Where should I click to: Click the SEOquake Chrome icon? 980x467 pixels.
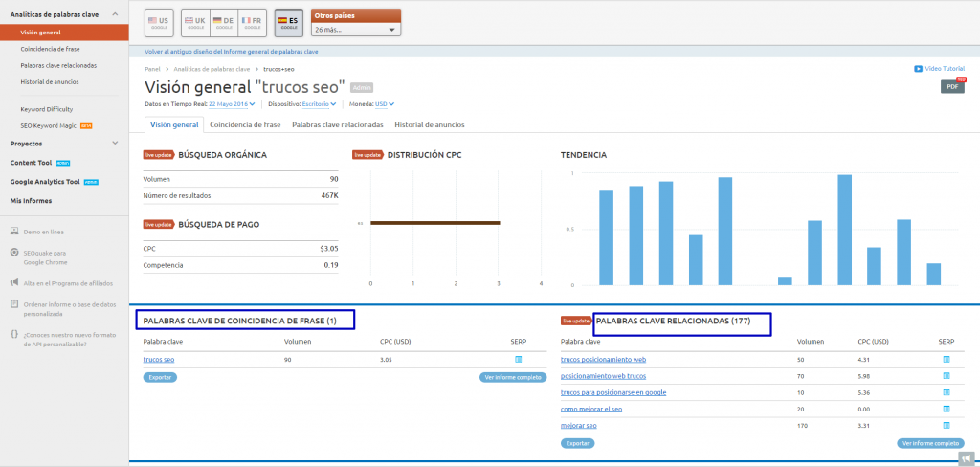[13, 254]
